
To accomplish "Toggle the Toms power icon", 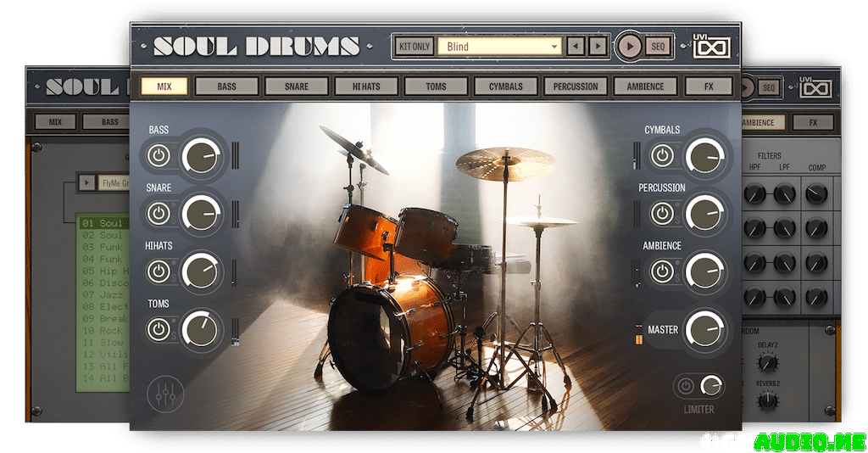I will pos(159,329).
